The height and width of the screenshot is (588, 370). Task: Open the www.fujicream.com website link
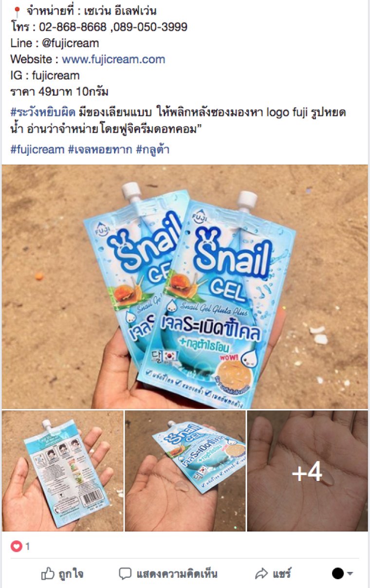(x=113, y=59)
